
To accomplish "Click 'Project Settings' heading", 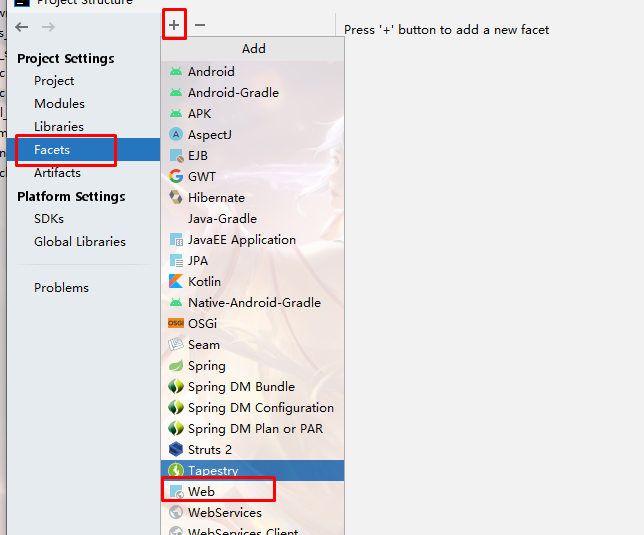I will point(66,58).
